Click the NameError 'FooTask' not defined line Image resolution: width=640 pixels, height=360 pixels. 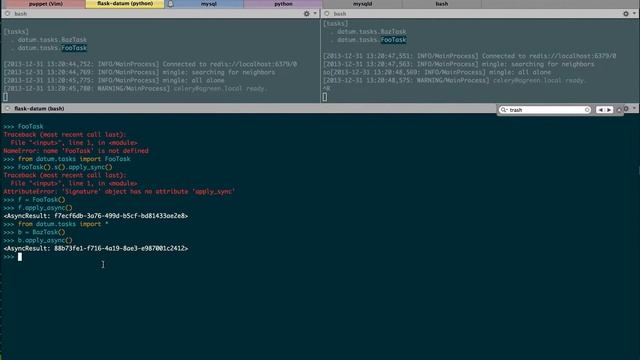click(76, 151)
